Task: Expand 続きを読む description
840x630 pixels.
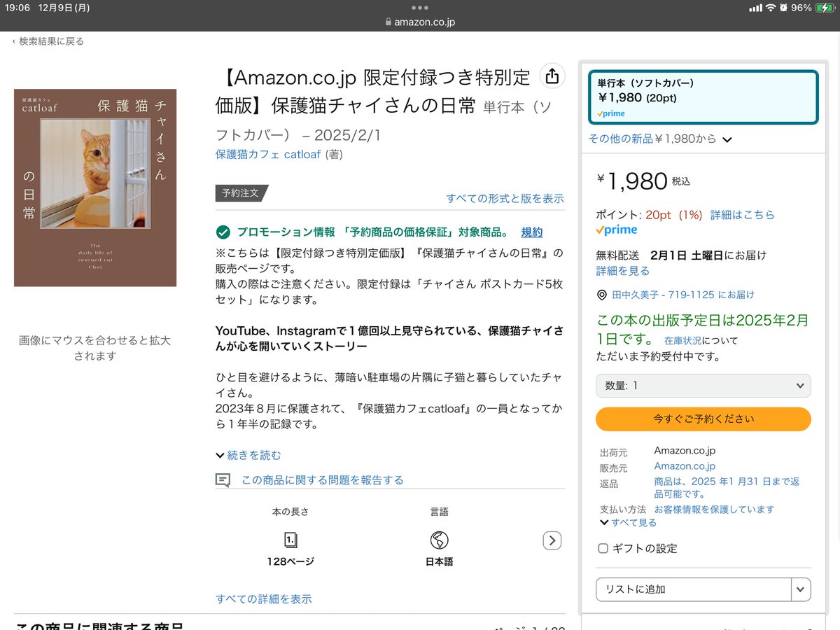Action: (x=248, y=455)
